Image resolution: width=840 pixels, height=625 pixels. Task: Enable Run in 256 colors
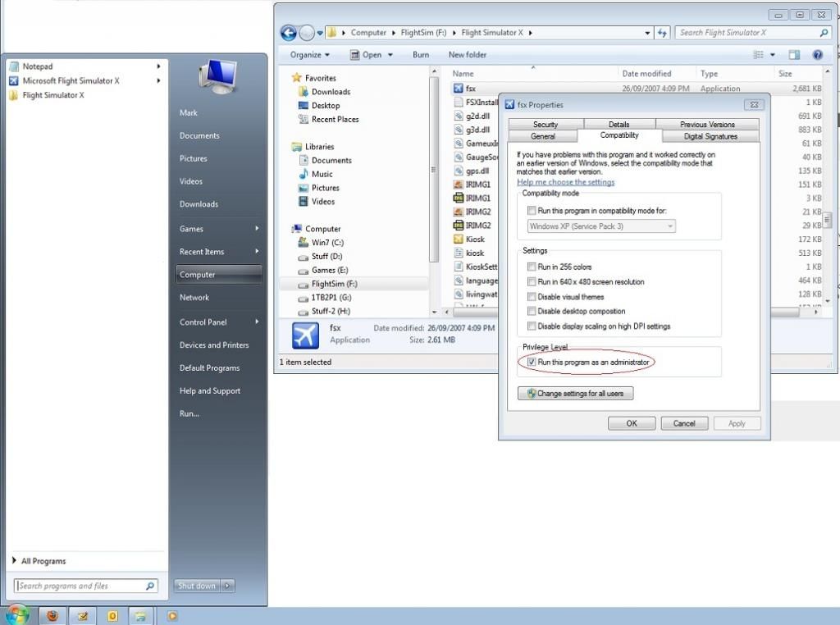pyautogui.click(x=532, y=267)
